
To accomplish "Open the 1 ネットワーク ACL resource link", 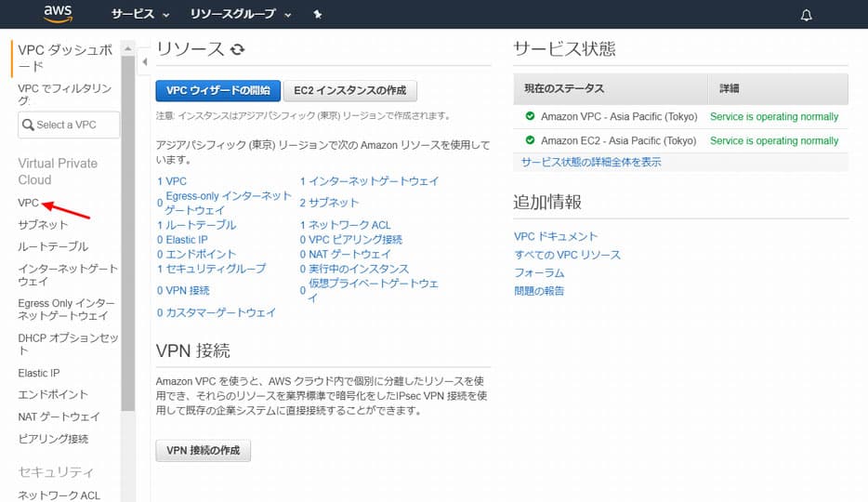I will 346,225.
